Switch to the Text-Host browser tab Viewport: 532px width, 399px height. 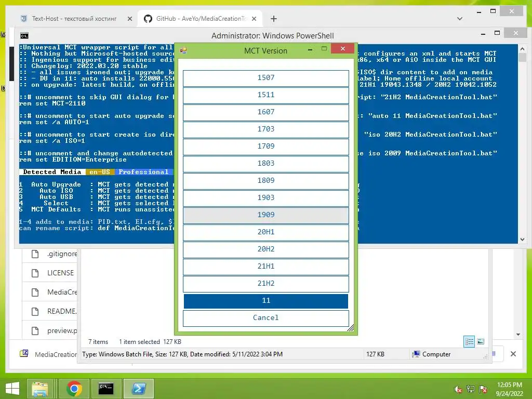(74, 19)
